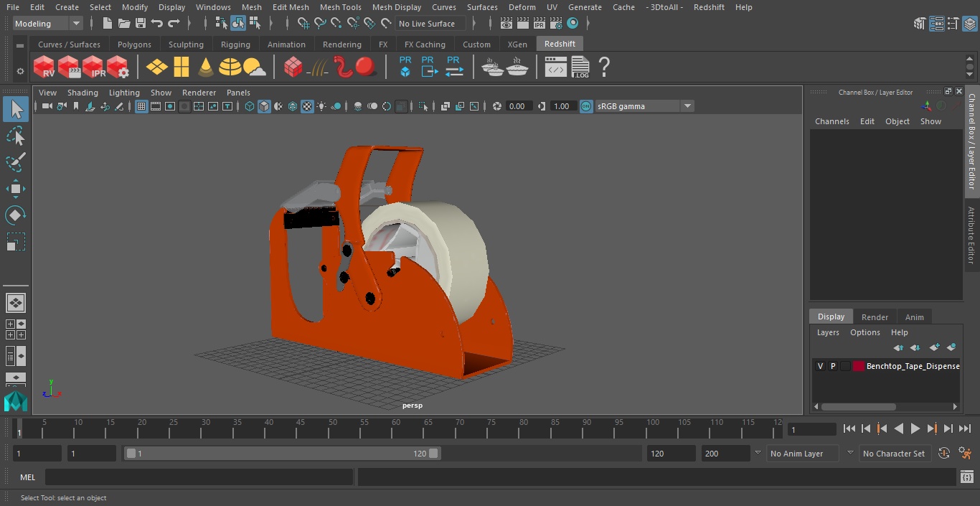This screenshot has width=980, height=506.
Task: Click No Live Surface button
Action: pyautogui.click(x=430, y=24)
